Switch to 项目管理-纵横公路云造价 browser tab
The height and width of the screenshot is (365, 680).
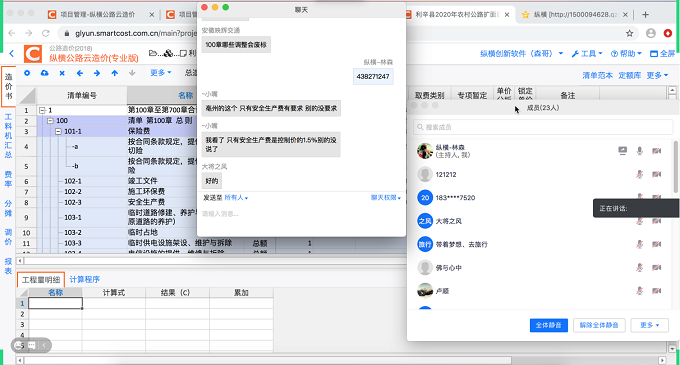point(98,14)
